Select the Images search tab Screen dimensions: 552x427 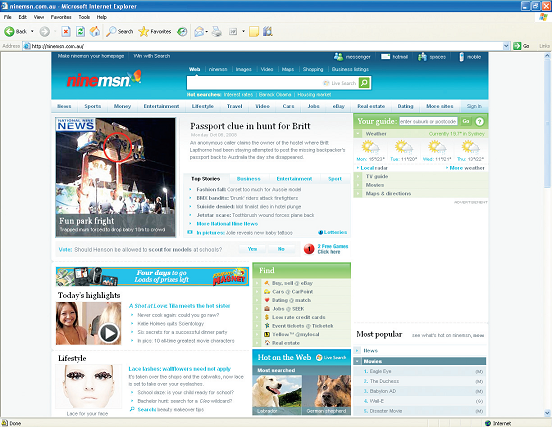[244, 69]
